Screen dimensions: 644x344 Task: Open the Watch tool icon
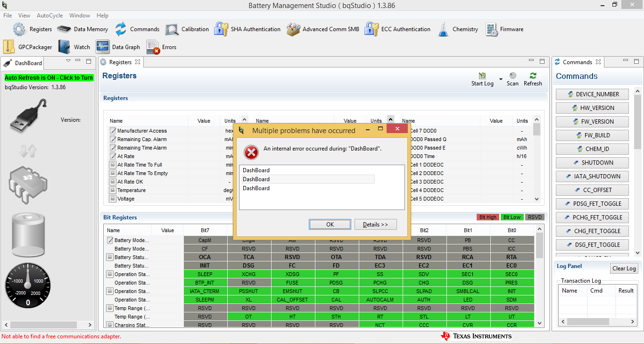click(x=65, y=47)
